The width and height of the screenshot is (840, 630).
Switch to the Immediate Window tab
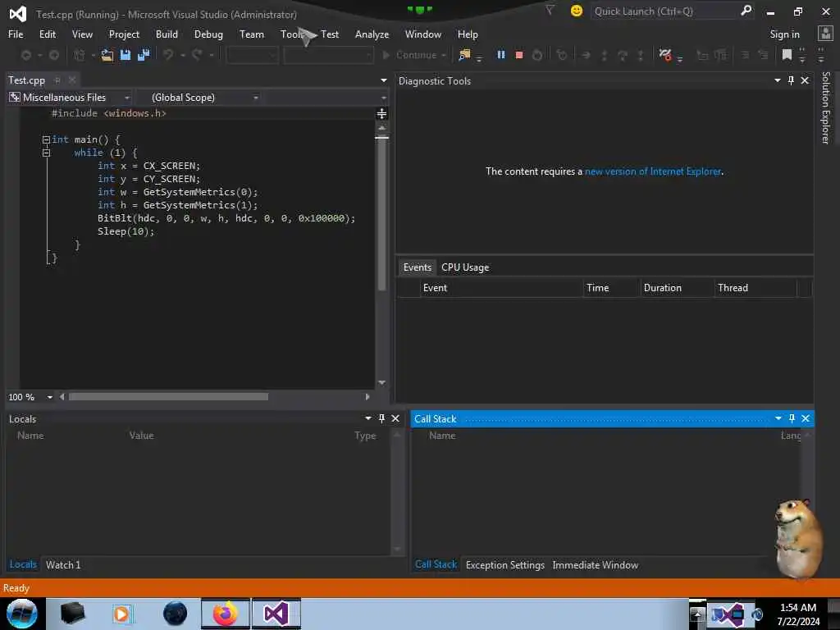click(596, 564)
